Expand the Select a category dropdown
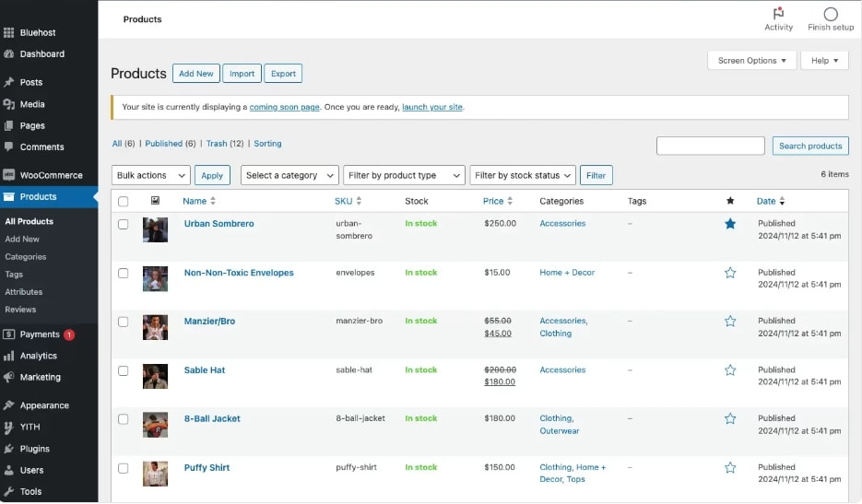The width and height of the screenshot is (862, 504). pos(289,175)
